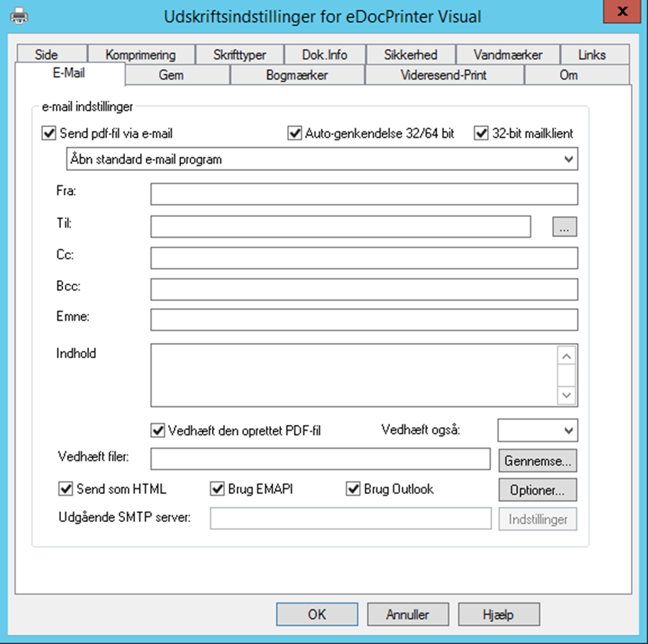
Task: Click the printer icon in title bar
Action: coord(19,17)
